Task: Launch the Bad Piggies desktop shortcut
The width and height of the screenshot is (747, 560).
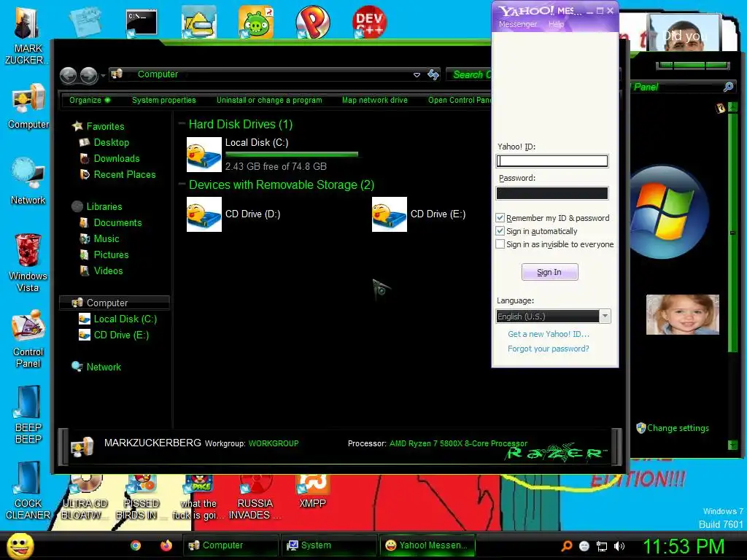Action: pos(256,22)
